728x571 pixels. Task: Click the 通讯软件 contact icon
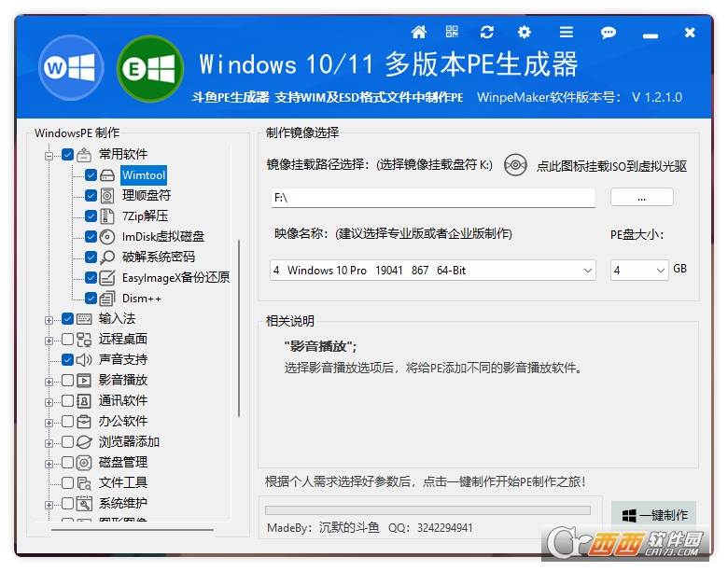(84, 400)
